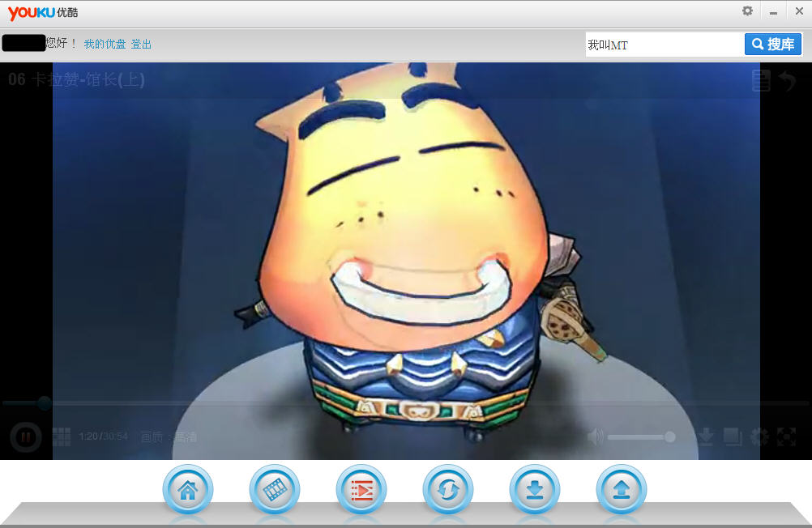
Task: Open the 画质 高清 quality selector
Action: 169,436
